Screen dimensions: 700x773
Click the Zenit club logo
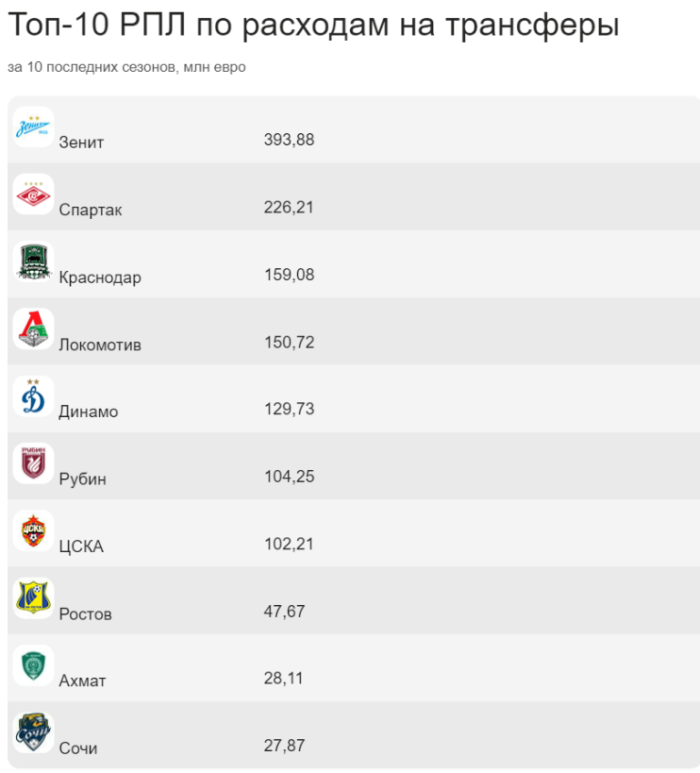pyautogui.click(x=33, y=126)
